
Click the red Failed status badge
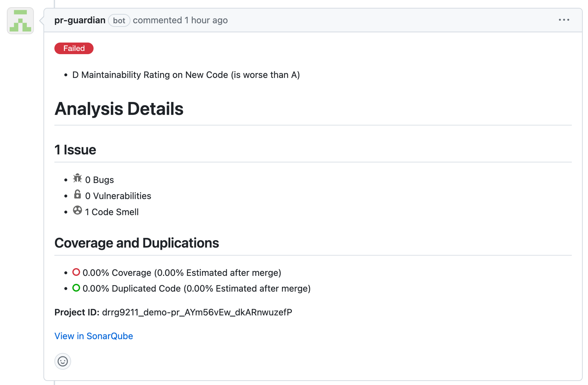[x=74, y=48]
